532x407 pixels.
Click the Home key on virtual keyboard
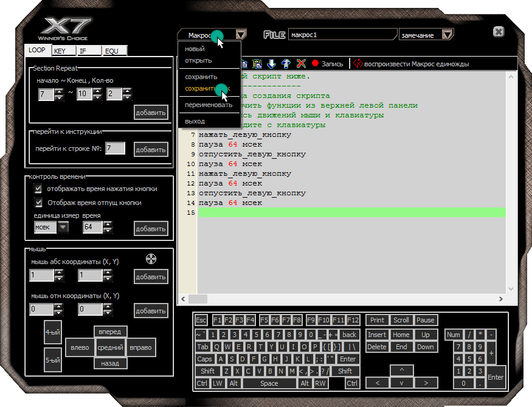(401, 335)
